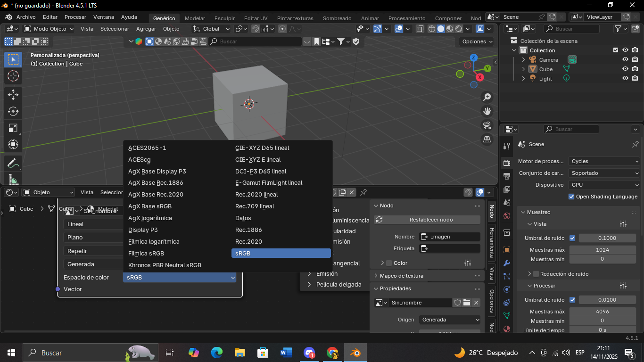Toggle camera view icon in viewport
The height and width of the screenshot is (362, 644).
point(487,125)
